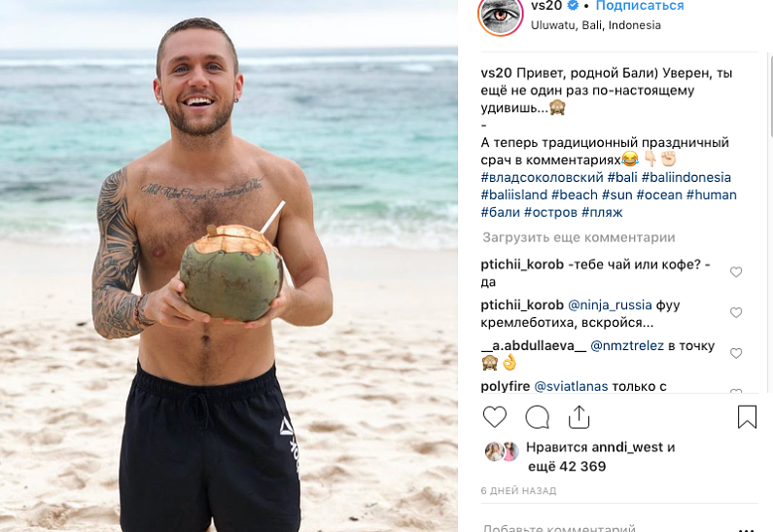Open the comment bubble icon

[x=537, y=417]
